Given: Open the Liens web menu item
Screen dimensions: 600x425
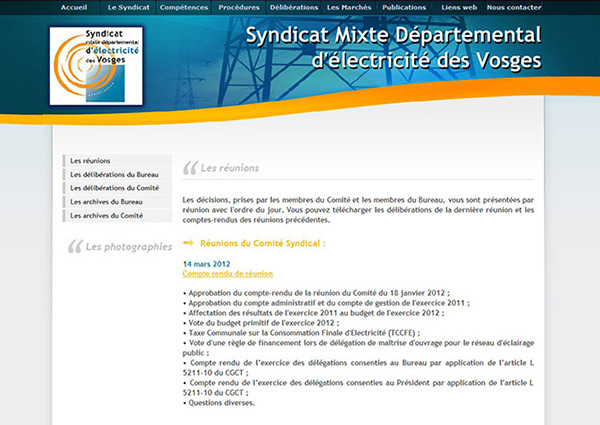Looking at the screenshot, I should point(459,7).
